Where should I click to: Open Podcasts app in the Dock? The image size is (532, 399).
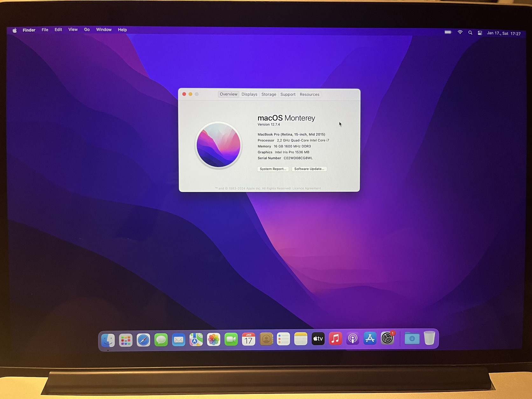tap(353, 338)
